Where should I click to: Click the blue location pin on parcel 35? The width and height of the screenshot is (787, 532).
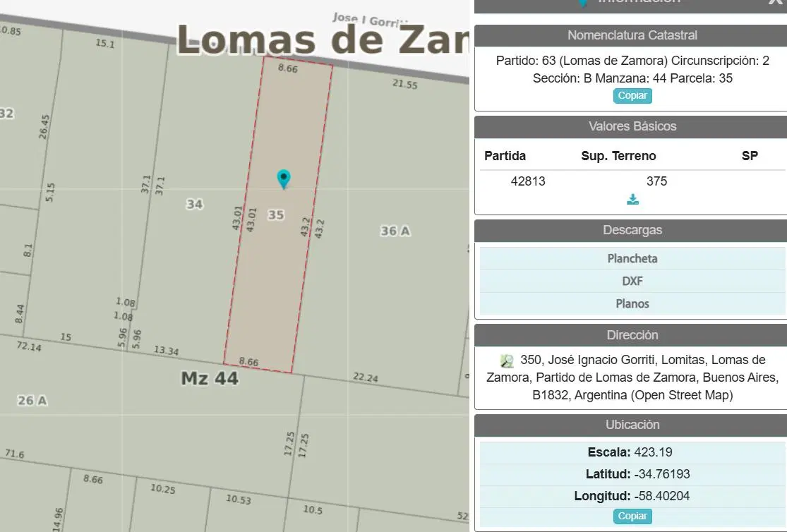[x=284, y=179]
